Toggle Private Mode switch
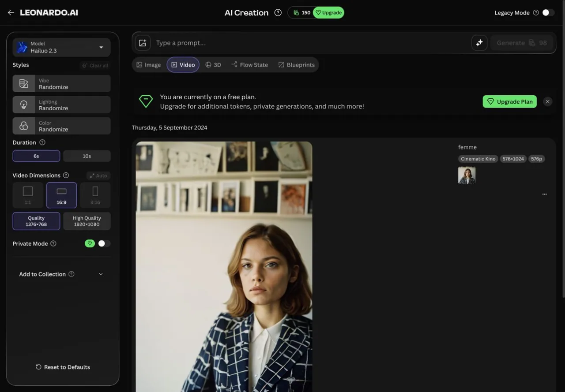This screenshot has width=565, height=392. [104, 243]
